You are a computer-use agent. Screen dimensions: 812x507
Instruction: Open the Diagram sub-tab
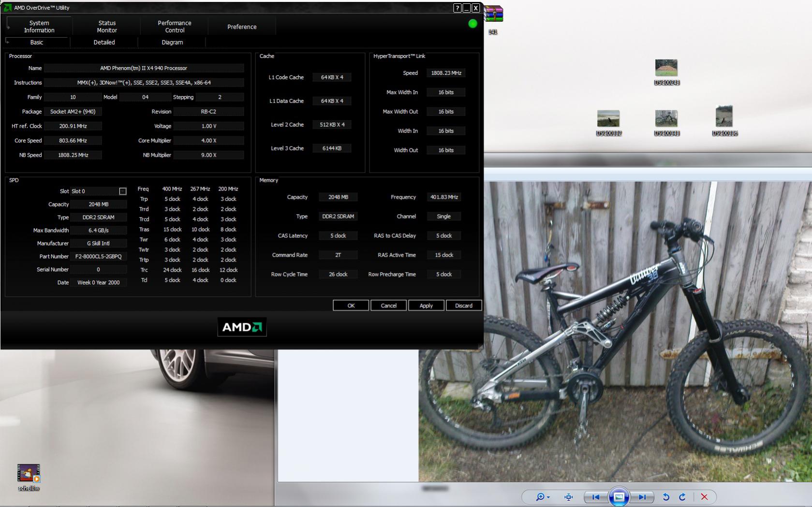click(x=172, y=43)
